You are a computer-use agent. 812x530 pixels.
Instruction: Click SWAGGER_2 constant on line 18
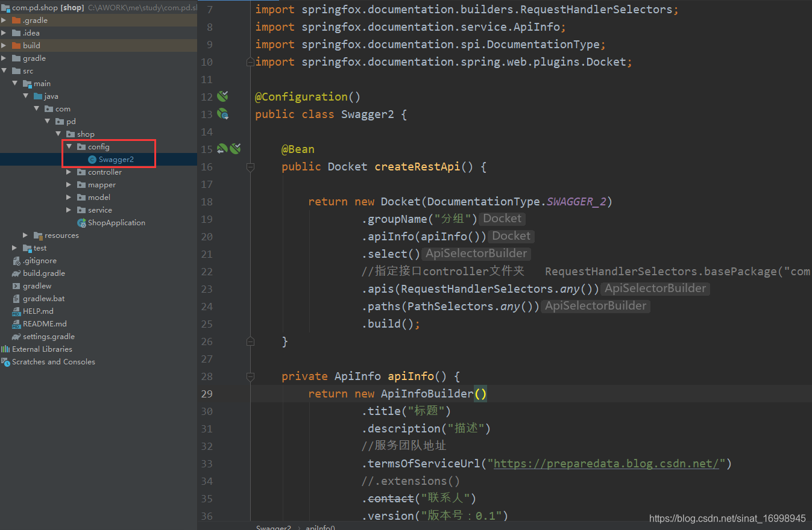(x=576, y=201)
